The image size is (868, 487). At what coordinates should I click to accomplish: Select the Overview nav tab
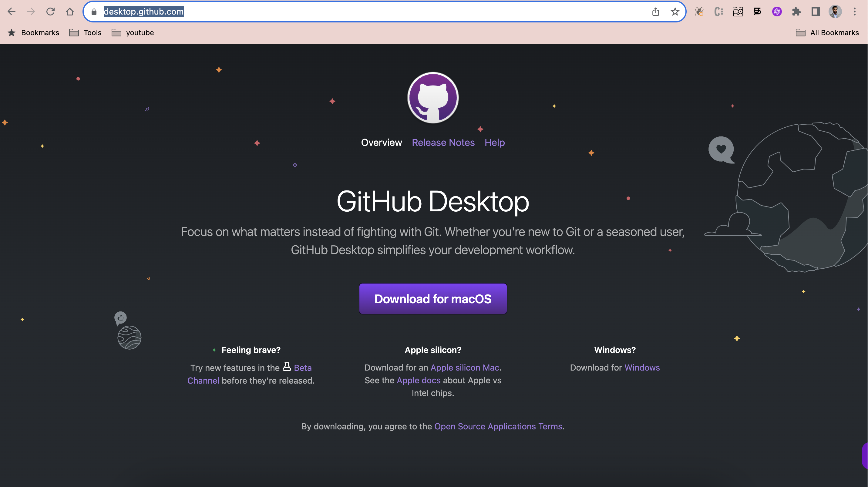pyautogui.click(x=382, y=143)
